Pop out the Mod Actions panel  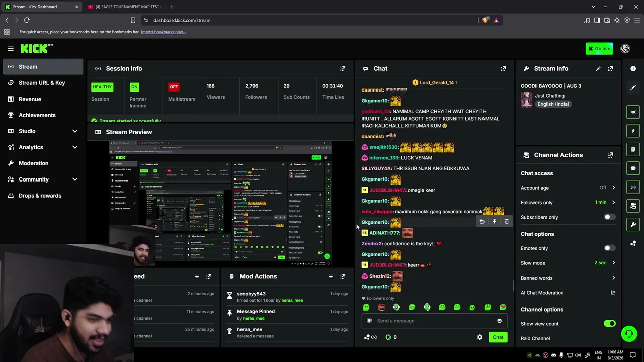(343, 276)
